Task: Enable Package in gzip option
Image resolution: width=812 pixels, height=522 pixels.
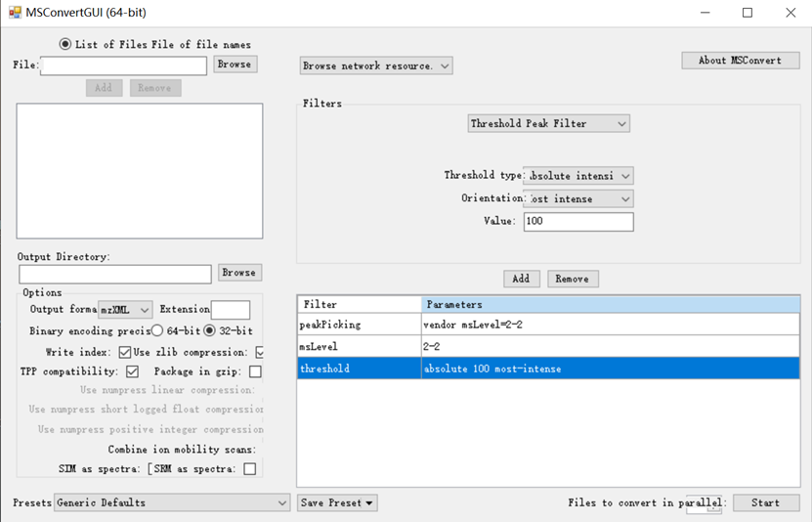Action: click(255, 371)
